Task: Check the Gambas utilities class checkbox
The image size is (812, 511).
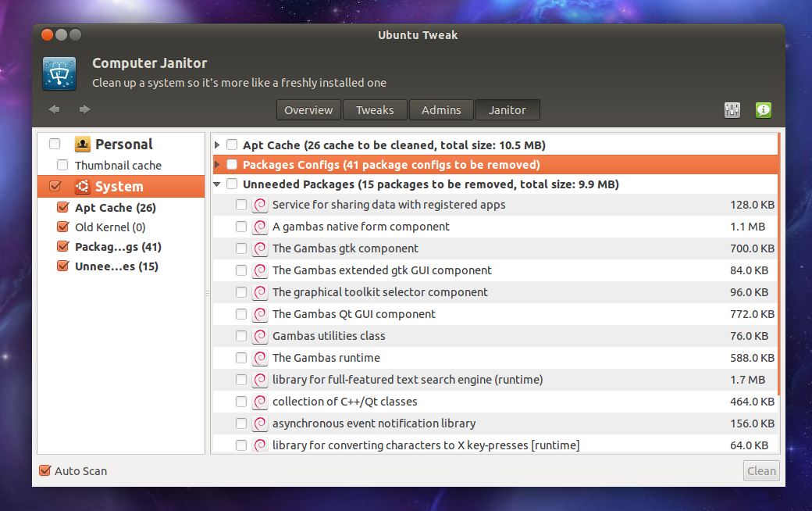Action: point(240,336)
